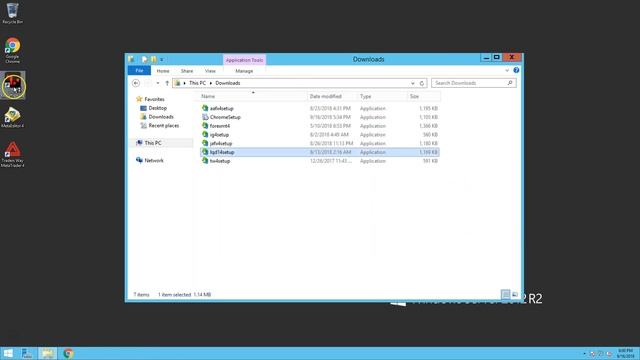Select Downloads in the navigation pane
This screenshot has width=640, height=360.
(161, 117)
